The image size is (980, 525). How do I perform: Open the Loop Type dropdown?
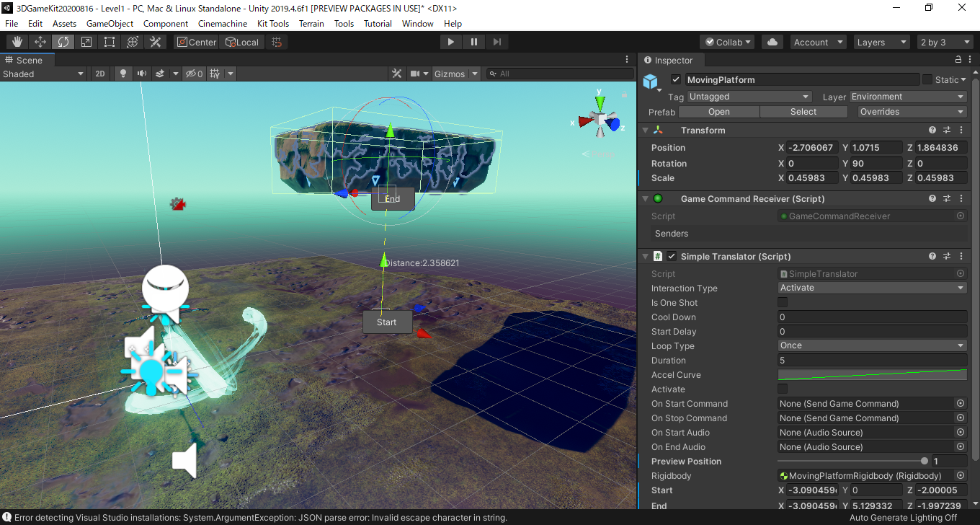872,345
